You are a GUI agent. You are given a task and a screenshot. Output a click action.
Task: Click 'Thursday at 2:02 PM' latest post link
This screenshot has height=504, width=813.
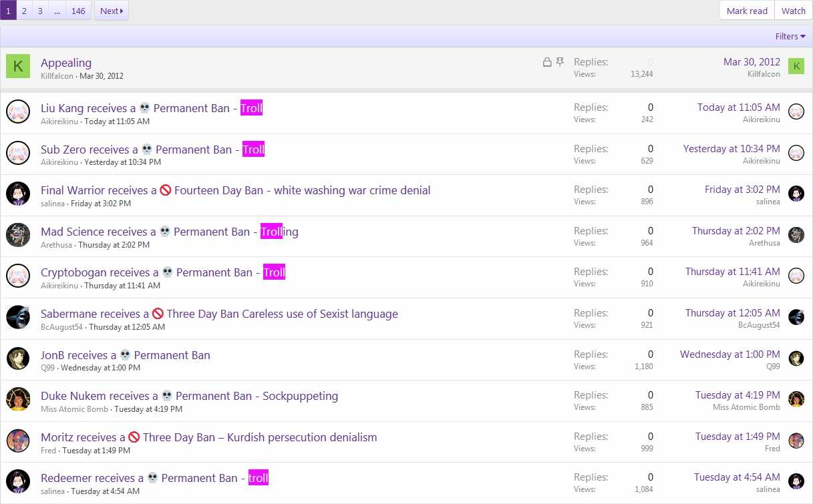click(736, 230)
